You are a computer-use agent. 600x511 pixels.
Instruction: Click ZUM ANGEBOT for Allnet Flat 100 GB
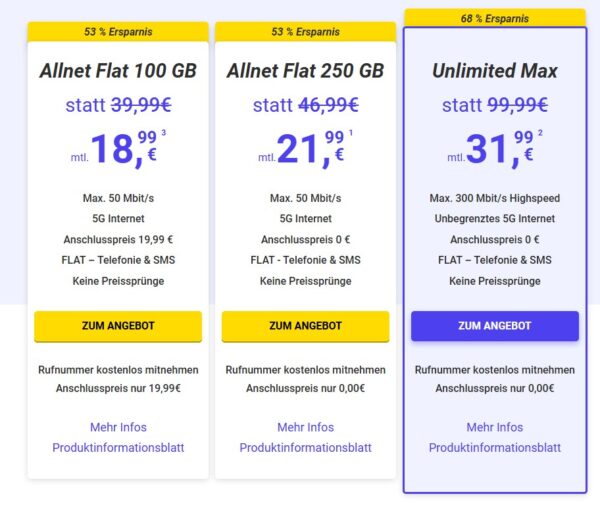pyautogui.click(x=118, y=326)
